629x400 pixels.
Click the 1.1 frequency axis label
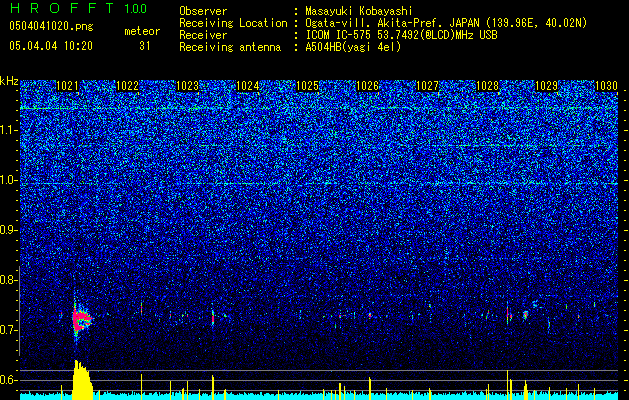pyautogui.click(x=8, y=130)
